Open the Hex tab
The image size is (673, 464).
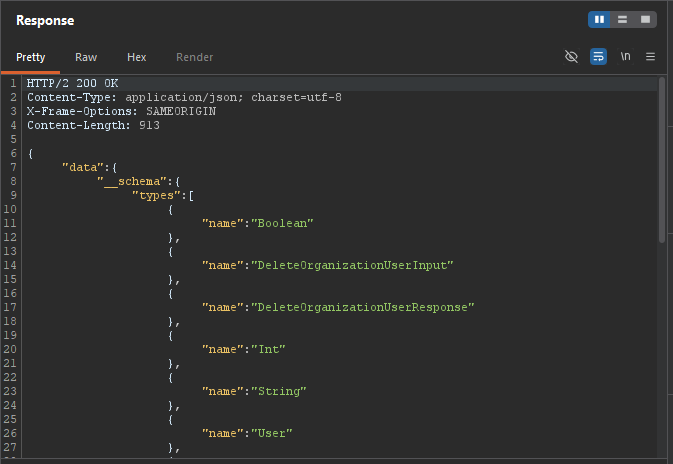[x=136, y=58]
